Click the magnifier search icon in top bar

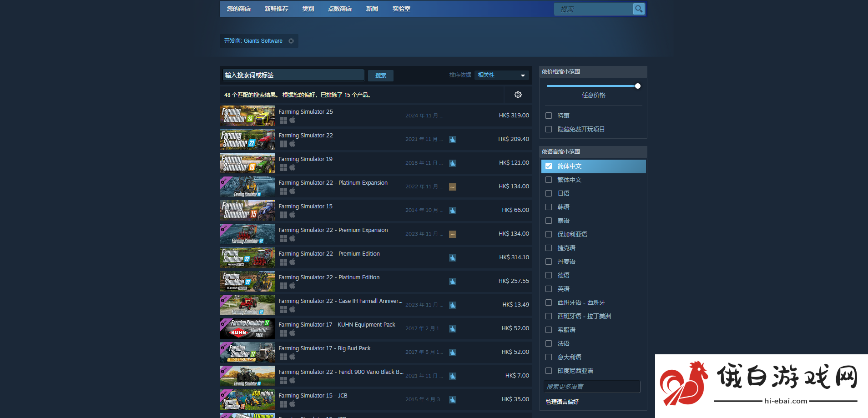click(x=639, y=9)
